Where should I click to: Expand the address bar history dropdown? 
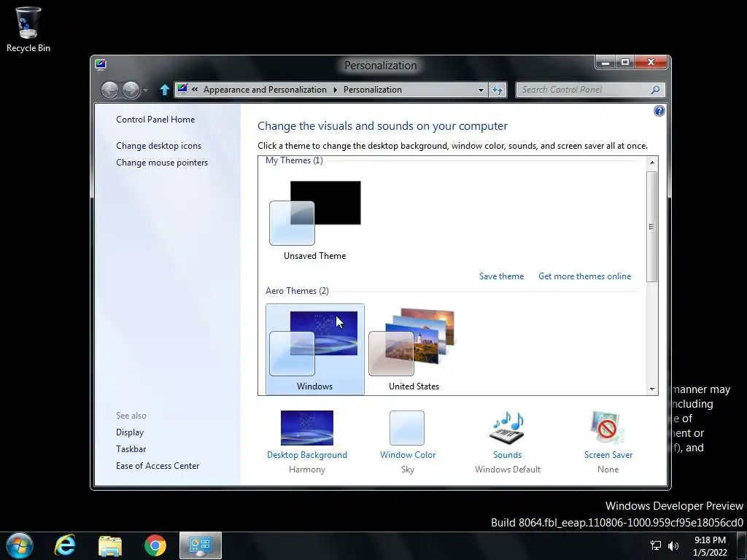pos(481,90)
